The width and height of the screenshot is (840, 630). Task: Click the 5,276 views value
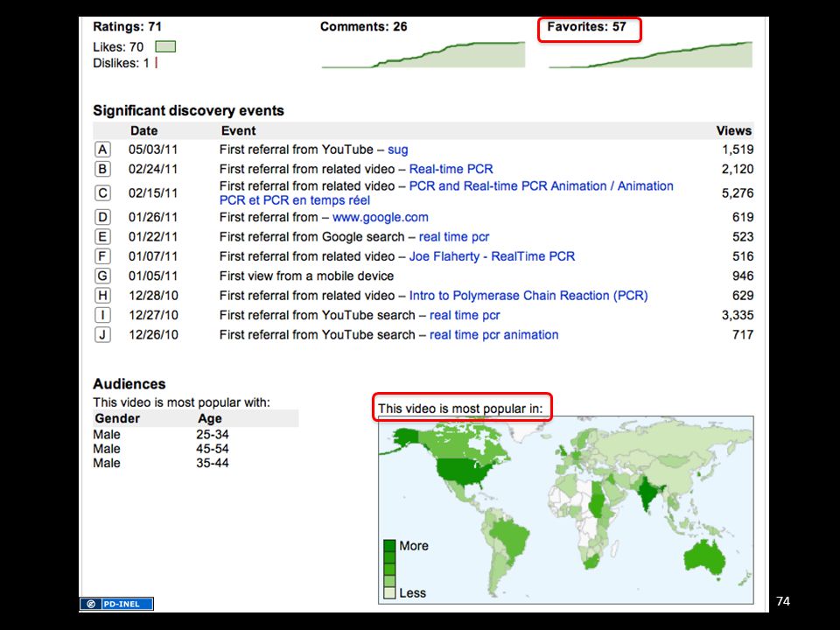[x=738, y=193]
